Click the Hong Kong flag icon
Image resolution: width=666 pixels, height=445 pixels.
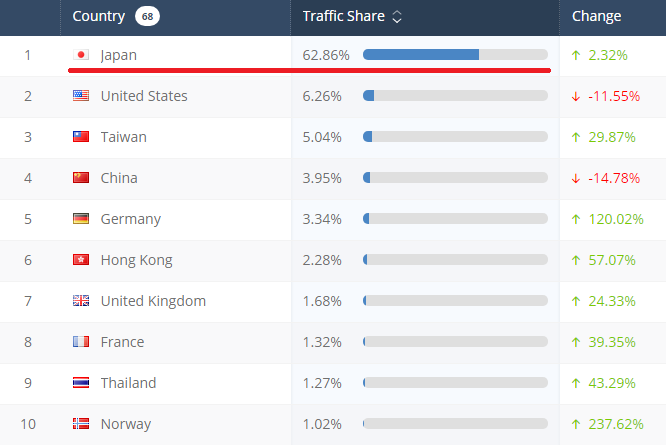tap(82, 260)
